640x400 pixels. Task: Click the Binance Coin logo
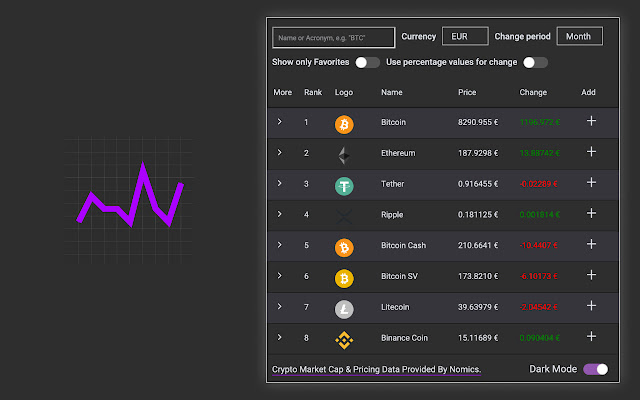click(x=344, y=340)
